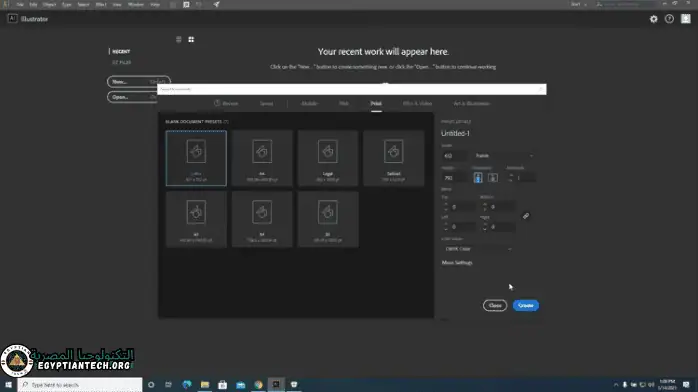Choose portrait orientation icon

click(x=478, y=178)
